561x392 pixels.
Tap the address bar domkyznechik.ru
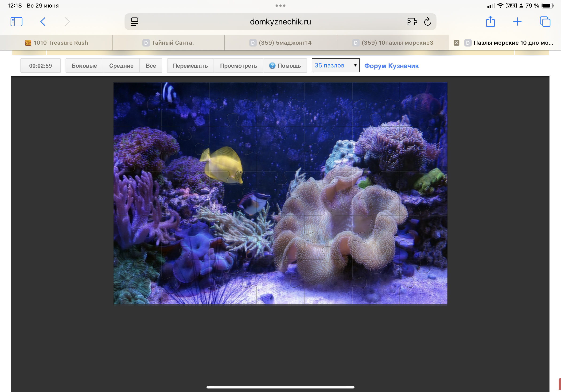click(280, 22)
